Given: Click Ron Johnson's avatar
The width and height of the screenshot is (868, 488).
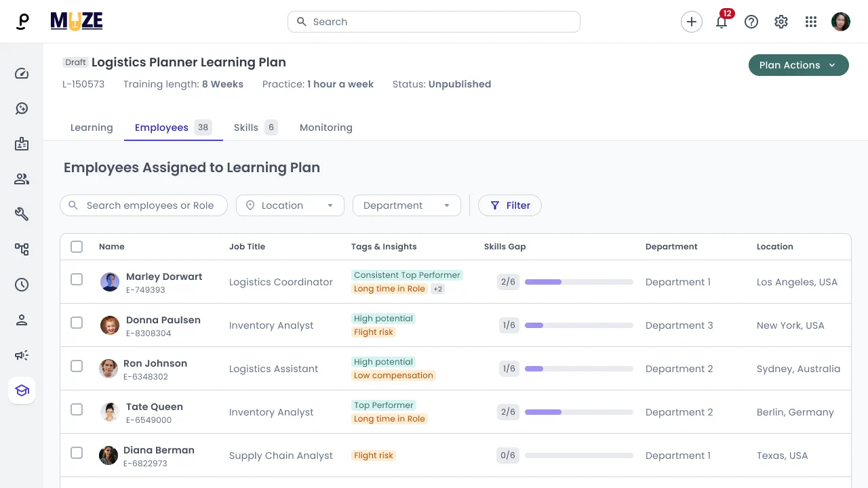Looking at the screenshot, I should [x=108, y=369].
